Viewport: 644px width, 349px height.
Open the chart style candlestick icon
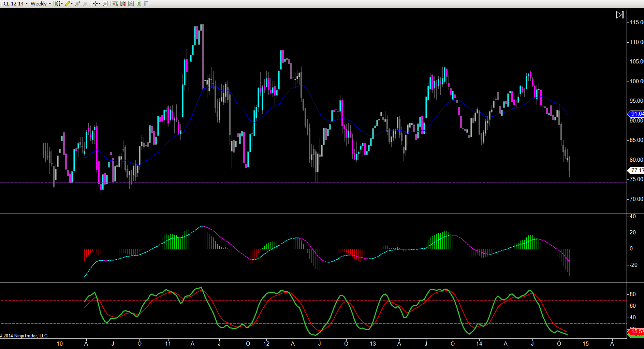pyautogui.click(x=57, y=3)
